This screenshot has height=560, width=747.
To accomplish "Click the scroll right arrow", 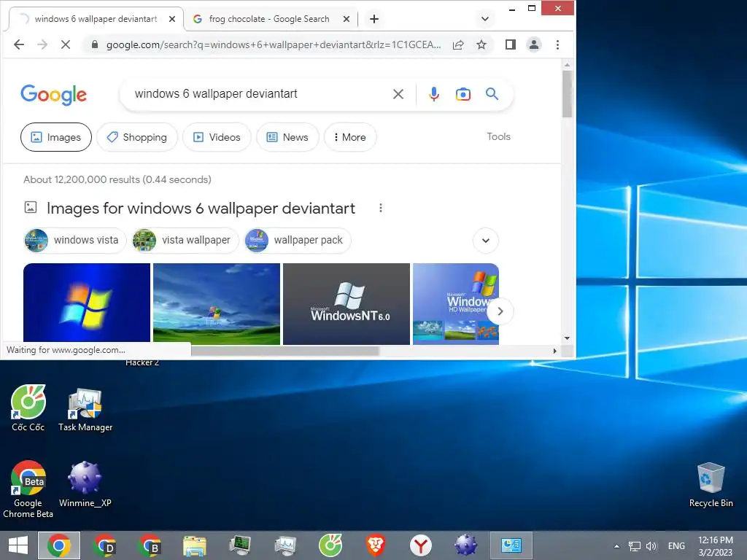I will coord(554,351).
